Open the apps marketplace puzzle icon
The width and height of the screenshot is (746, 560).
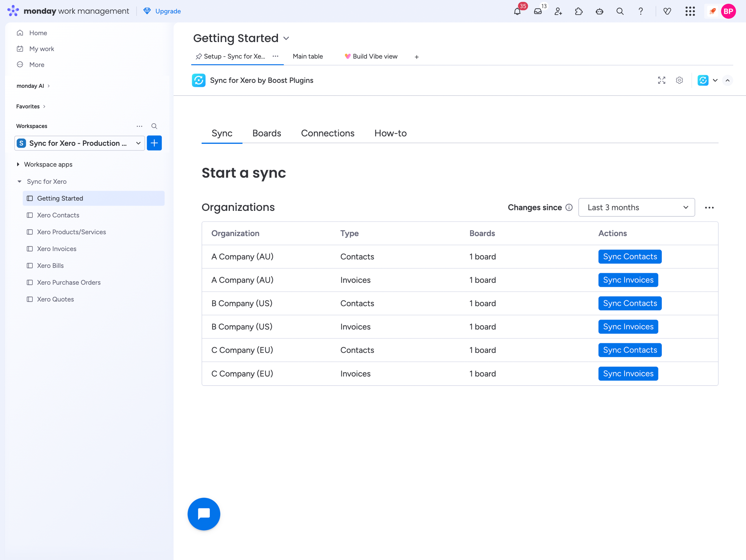pos(579,12)
